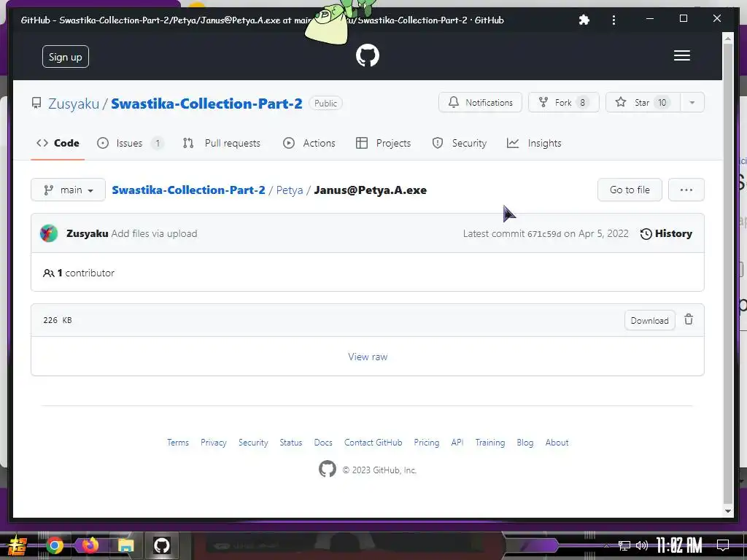Fork the repository
Viewport: 747px width, 560px height.
point(564,102)
